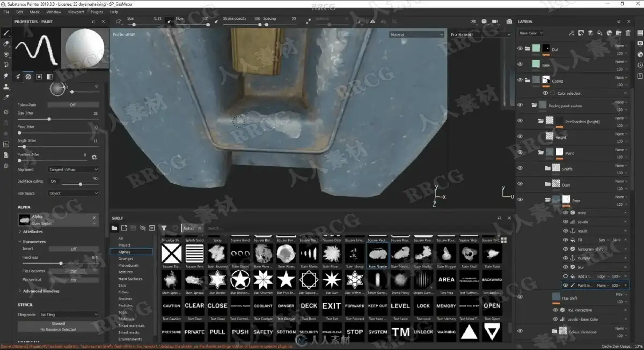Select the Grunges shelf category

point(126,258)
